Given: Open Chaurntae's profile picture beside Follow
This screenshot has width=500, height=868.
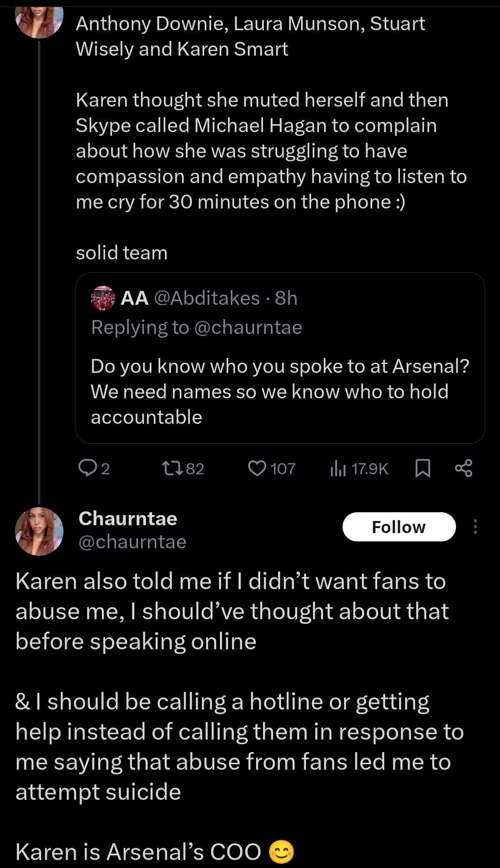Looking at the screenshot, I should (x=39, y=531).
